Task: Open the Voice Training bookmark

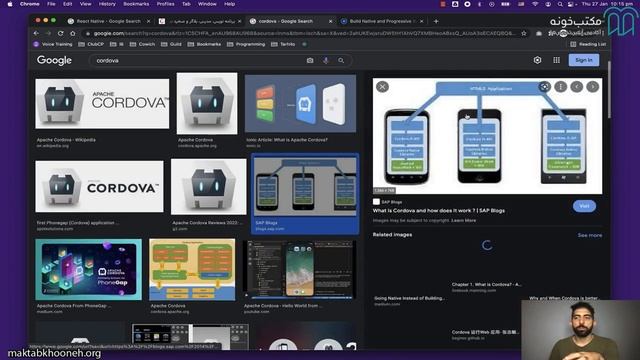Action: tap(52, 44)
